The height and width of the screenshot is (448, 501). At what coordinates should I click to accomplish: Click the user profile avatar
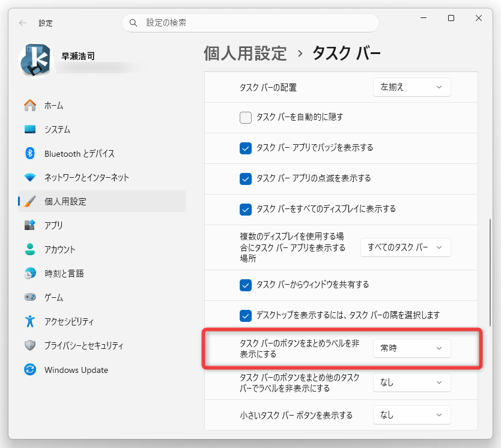(35, 60)
